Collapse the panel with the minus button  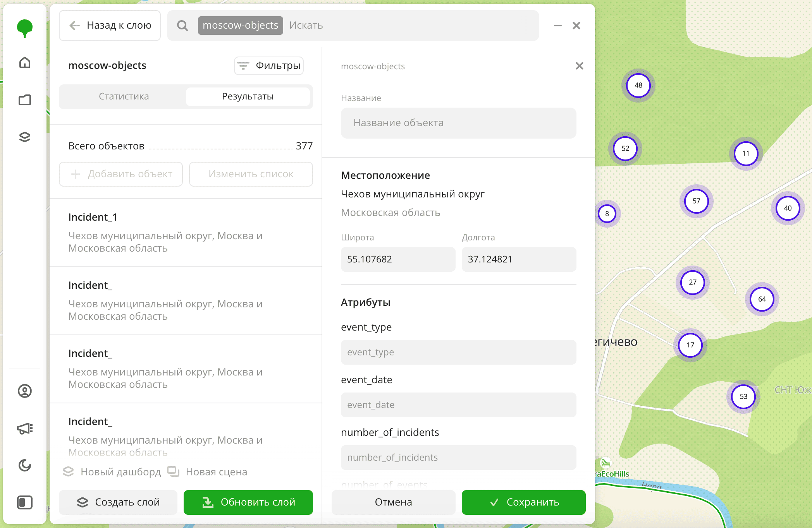[x=558, y=26]
